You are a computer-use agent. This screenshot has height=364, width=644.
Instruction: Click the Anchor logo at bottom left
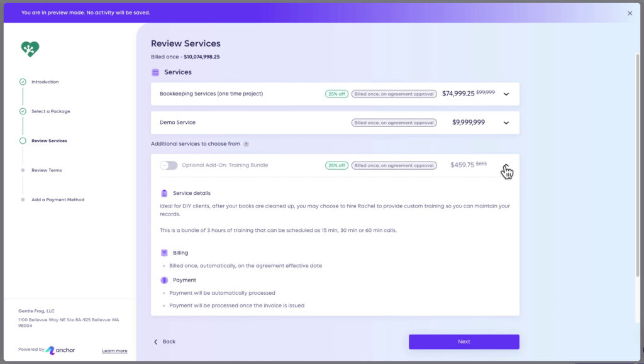tap(61, 350)
